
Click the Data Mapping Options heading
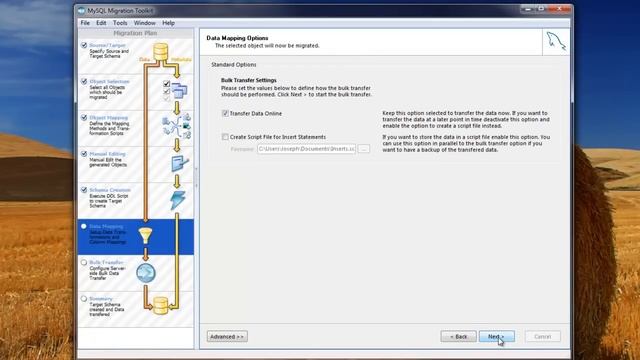tap(237, 38)
